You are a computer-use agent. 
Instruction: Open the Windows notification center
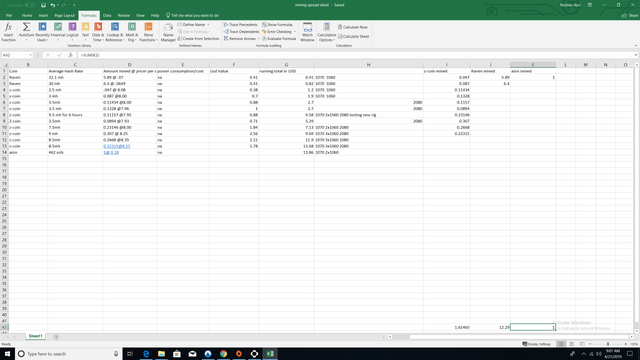click(630, 353)
